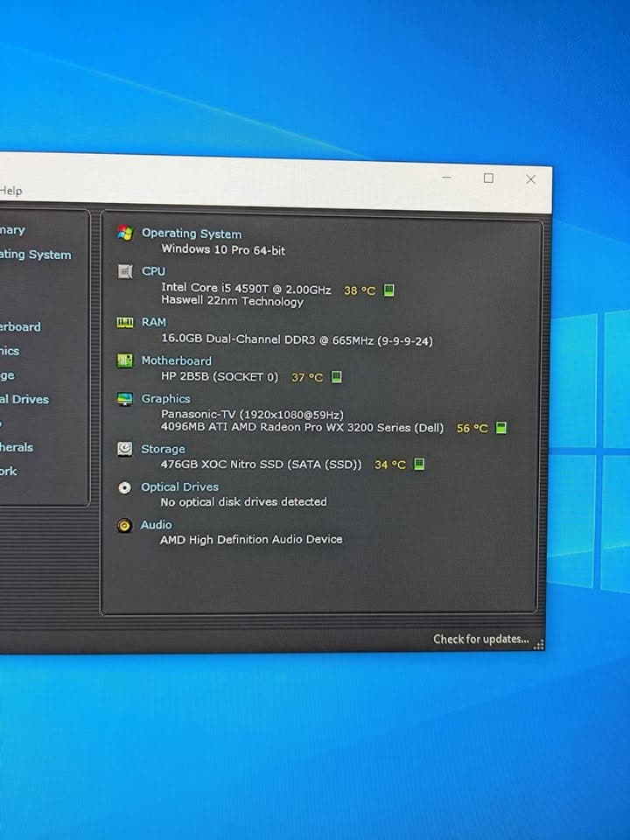Image resolution: width=630 pixels, height=840 pixels.
Task: Click the window resize grip corner
Action: pyautogui.click(x=539, y=645)
